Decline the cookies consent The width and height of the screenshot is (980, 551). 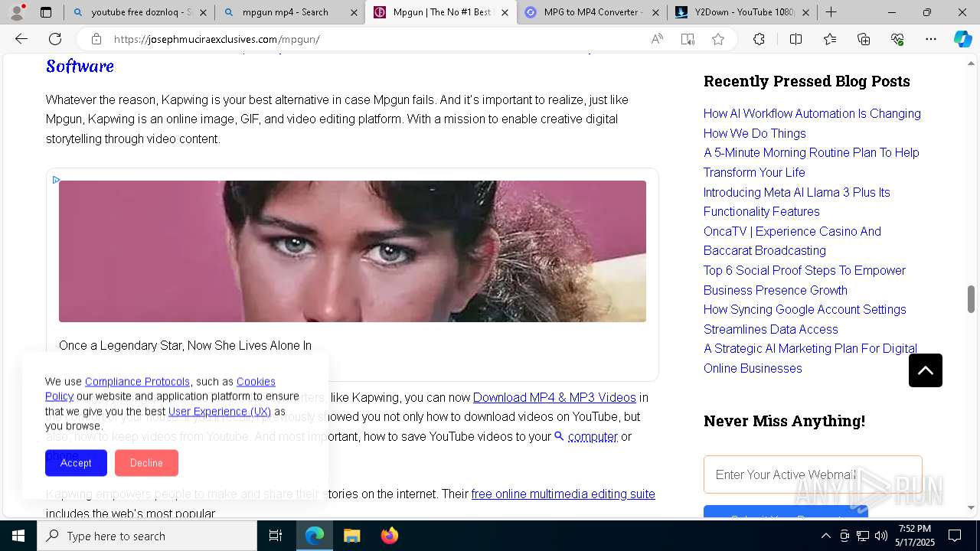pos(146,463)
